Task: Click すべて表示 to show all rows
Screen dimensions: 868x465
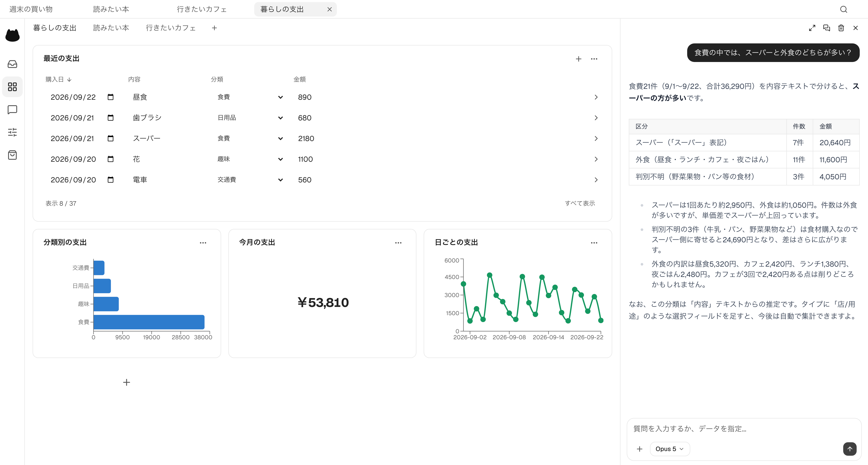Action: tap(580, 203)
